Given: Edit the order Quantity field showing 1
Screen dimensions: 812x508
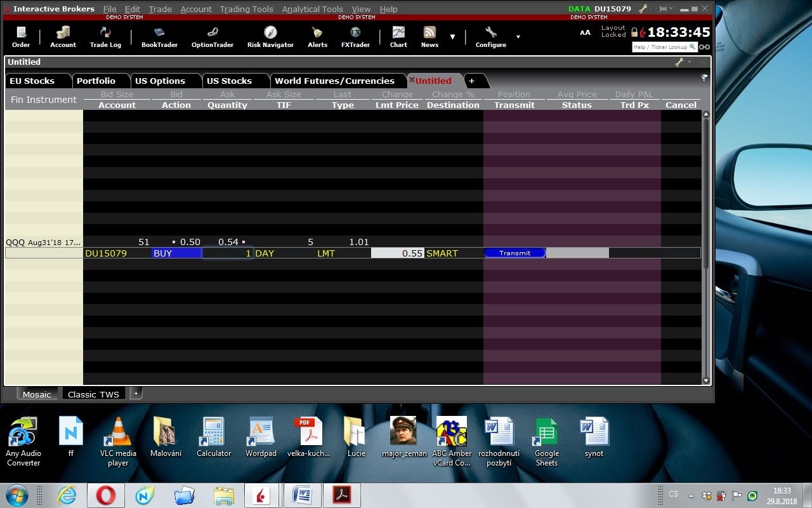Looking at the screenshot, I should click(x=228, y=253).
